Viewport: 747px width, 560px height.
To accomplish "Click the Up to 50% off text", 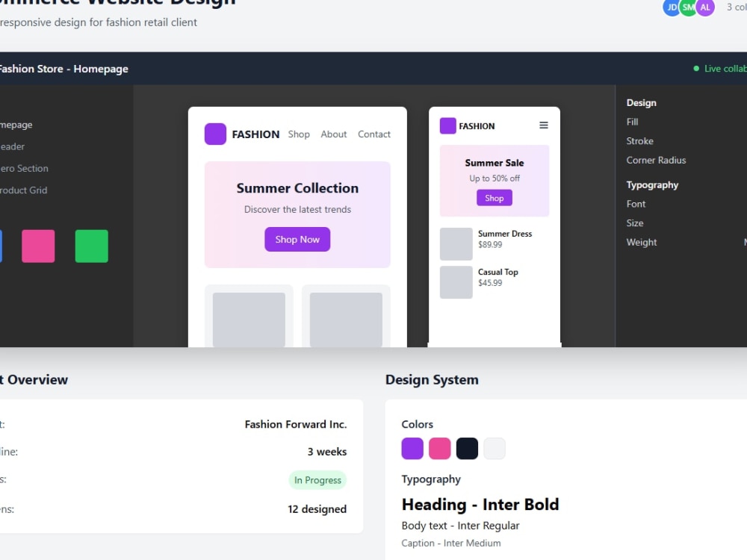I will click(x=495, y=178).
